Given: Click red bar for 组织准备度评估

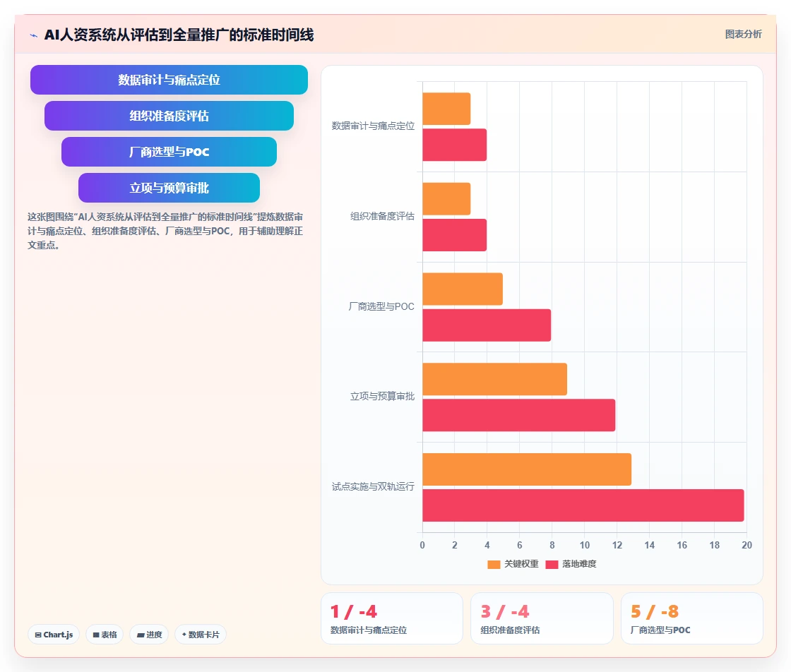Looking at the screenshot, I should 455,235.
